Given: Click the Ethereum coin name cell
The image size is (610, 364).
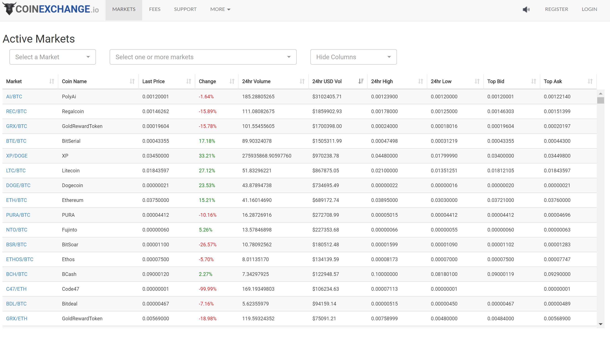Looking at the screenshot, I should (x=73, y=200).
